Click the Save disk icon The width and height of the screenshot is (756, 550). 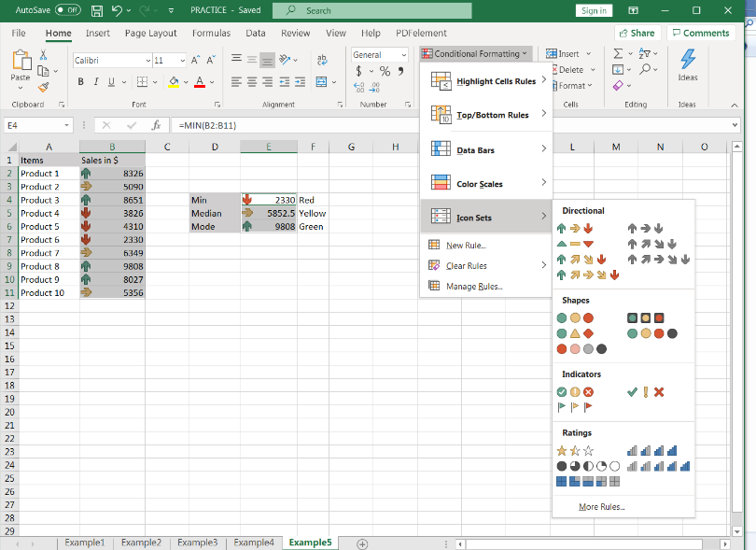(97, 10)
